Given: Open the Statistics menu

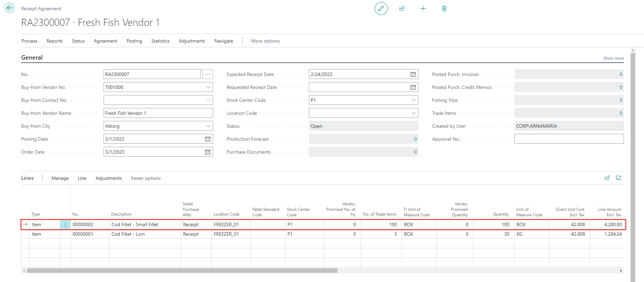Looking at the screenshot, I should point(160,41).
